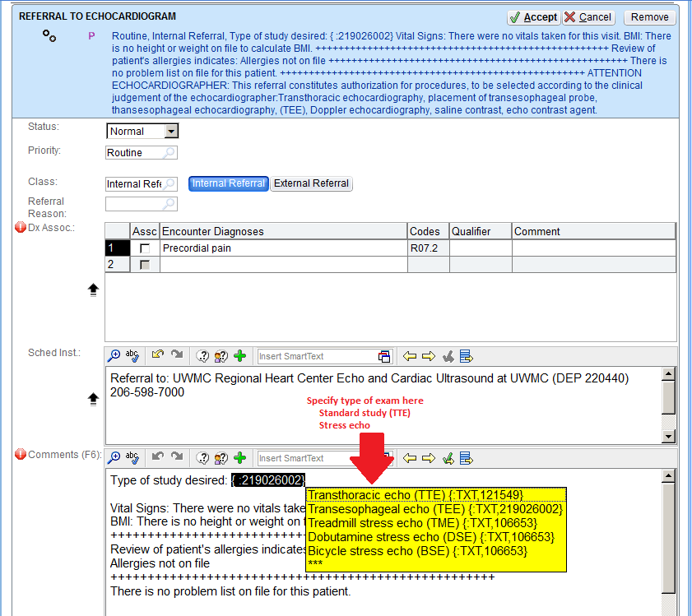Choose the *** wildcard option in list

point(435,563)
